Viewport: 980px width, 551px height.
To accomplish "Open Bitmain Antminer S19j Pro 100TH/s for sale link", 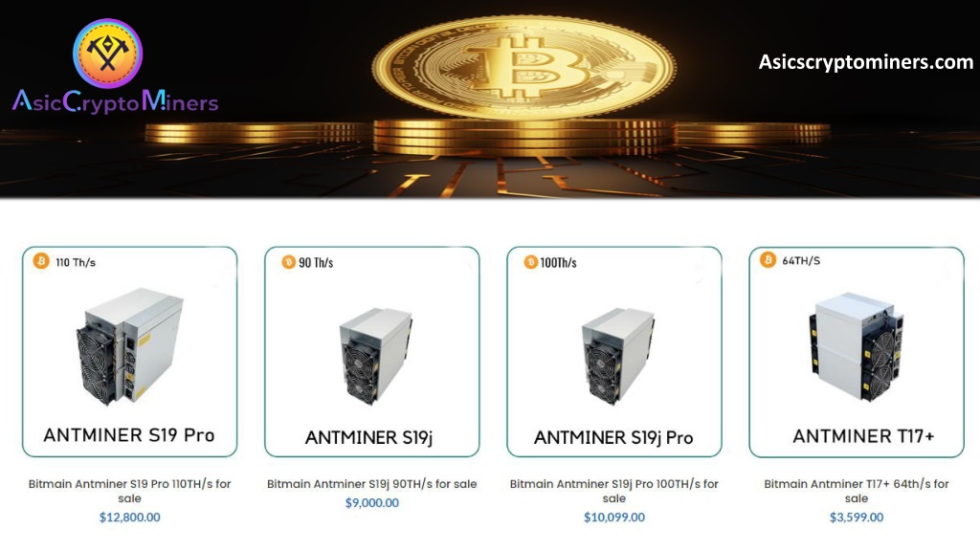I will (x=614, y=491).
